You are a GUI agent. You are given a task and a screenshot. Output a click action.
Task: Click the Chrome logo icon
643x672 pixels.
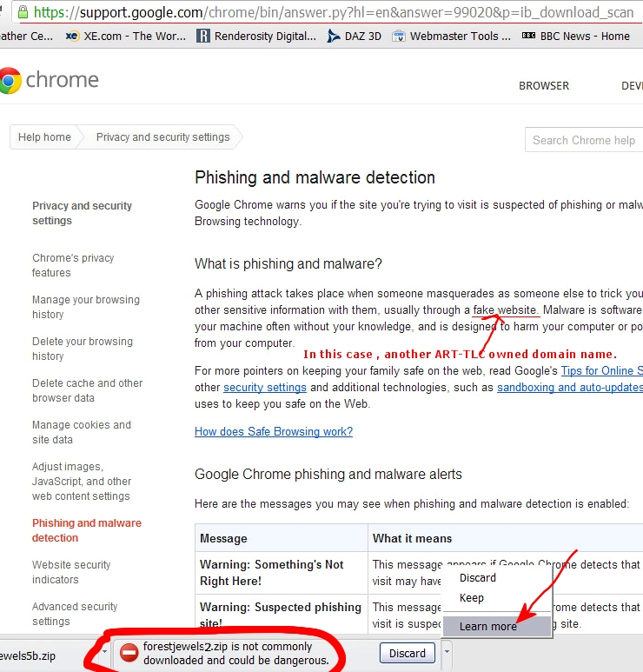pyautogui.click(x=10, y=81)
